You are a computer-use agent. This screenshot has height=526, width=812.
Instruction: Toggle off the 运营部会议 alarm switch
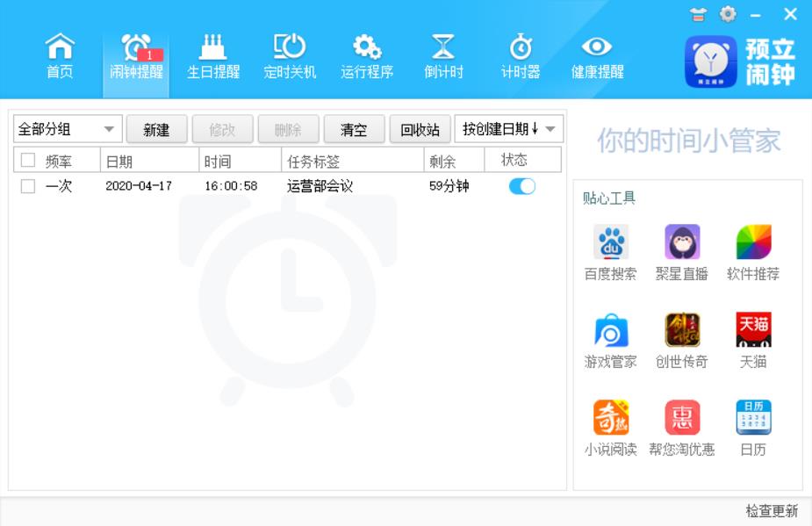pyautogui.click(x=521, y=186)
